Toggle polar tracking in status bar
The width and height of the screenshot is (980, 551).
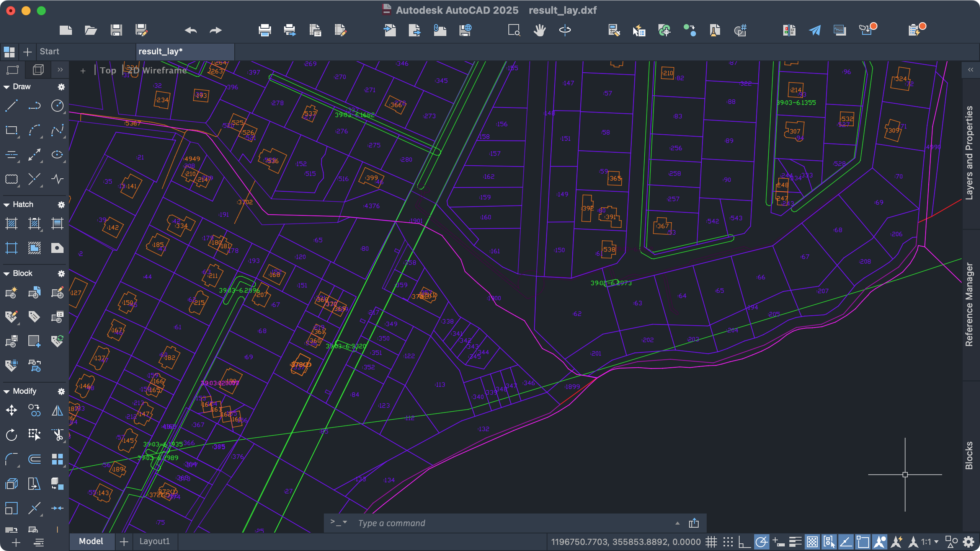761,542
